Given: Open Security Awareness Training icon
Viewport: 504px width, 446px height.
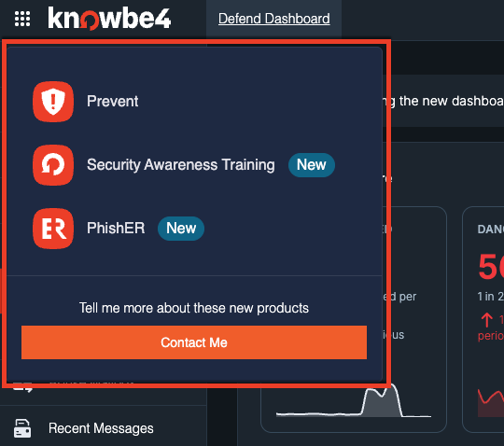Looking at the screenshot, I should [53, 165].
